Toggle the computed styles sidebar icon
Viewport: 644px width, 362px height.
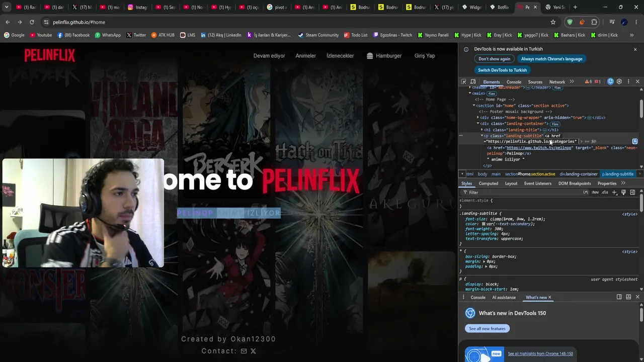pyautogui.click(x=632, y=193)
